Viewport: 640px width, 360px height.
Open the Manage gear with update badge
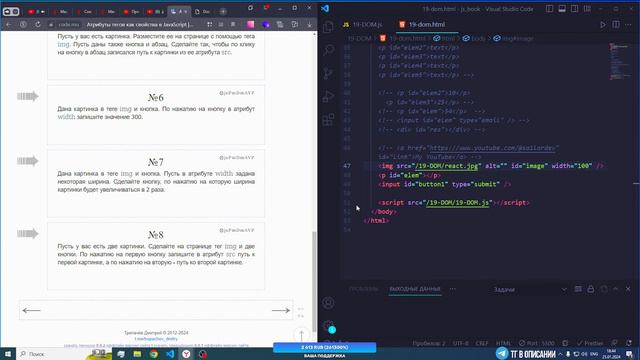pyautogui.click(x=328, y=326)
